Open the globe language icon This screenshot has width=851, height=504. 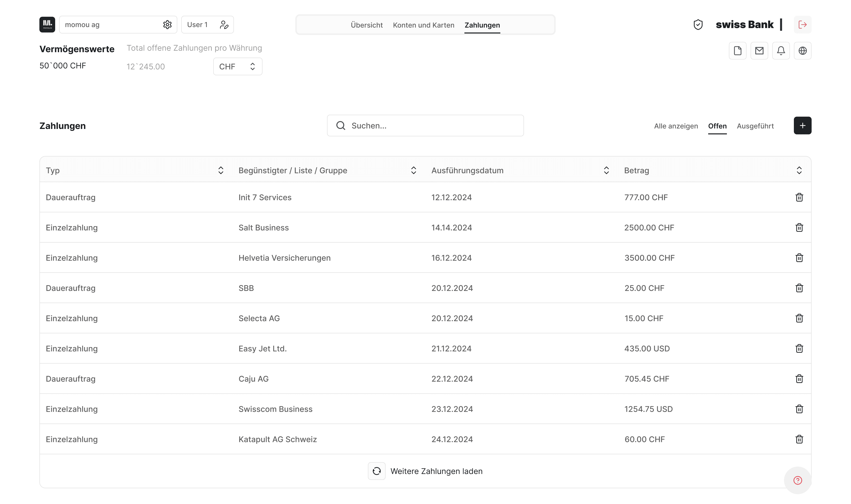pos(802,51)
